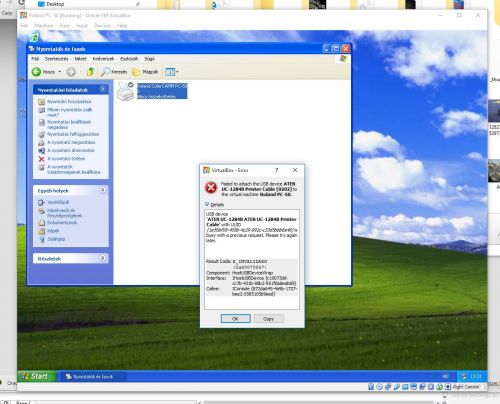This screenshot has width=500, height=404.
Task: Click OK in the VirtualBox error dialog
Action: (235, 319)
